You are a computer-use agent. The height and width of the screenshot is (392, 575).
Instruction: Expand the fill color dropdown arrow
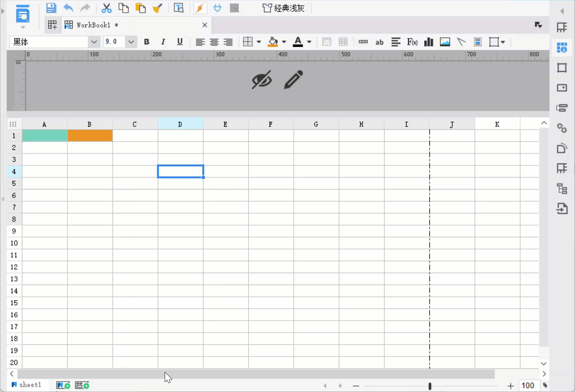[x=284, y=42]
